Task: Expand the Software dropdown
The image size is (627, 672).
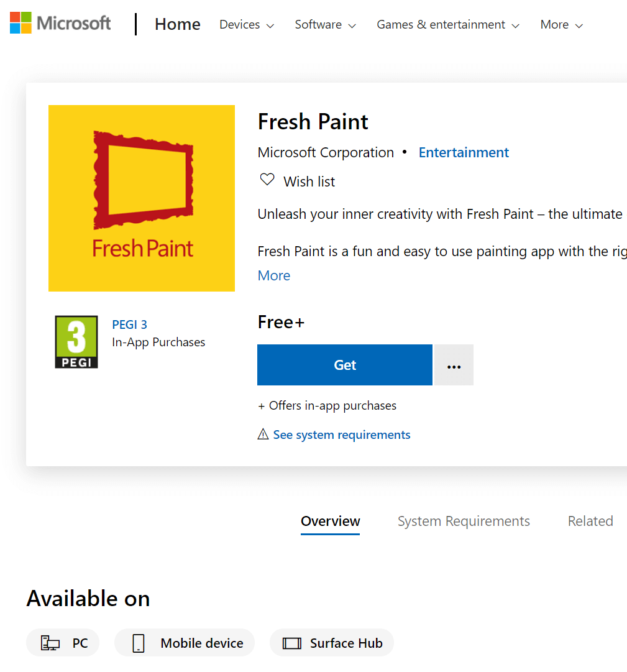Action: coord(324,25)
